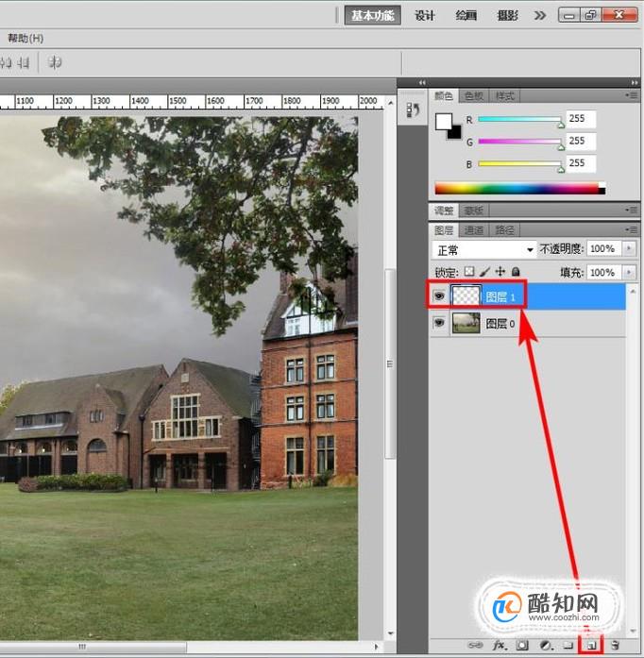Expand the icon dock with the left double arrow
644x658 pixels.
tap(422, 82)
